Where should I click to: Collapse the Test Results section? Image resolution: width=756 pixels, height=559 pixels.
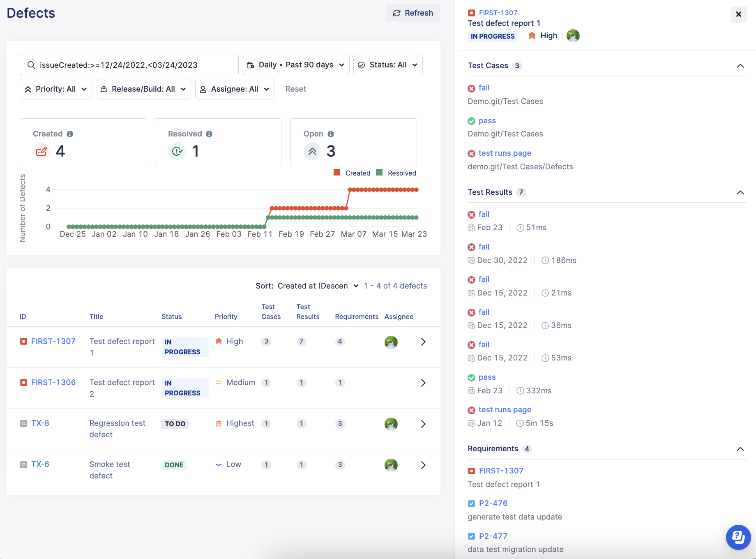[x=740, y=192]
